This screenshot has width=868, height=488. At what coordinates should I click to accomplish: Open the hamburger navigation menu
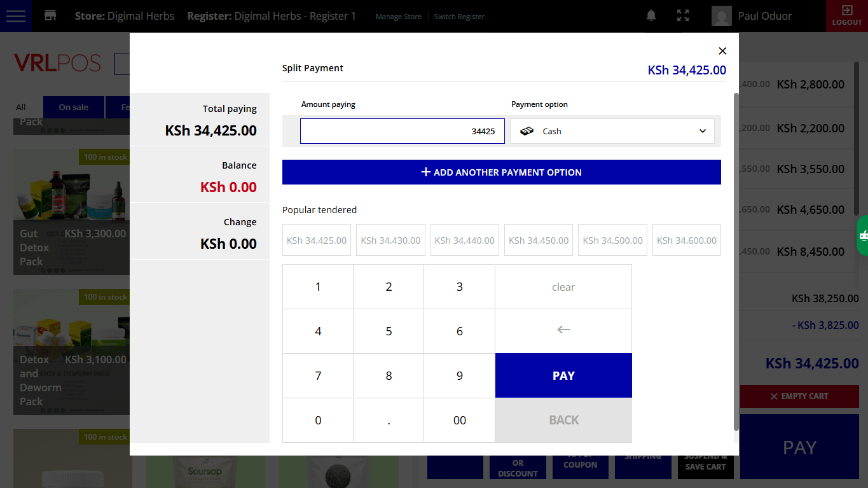[15, 16]
